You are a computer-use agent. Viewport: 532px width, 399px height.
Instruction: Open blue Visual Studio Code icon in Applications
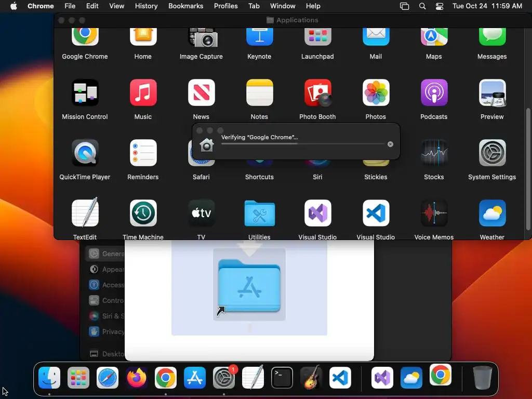376,213
